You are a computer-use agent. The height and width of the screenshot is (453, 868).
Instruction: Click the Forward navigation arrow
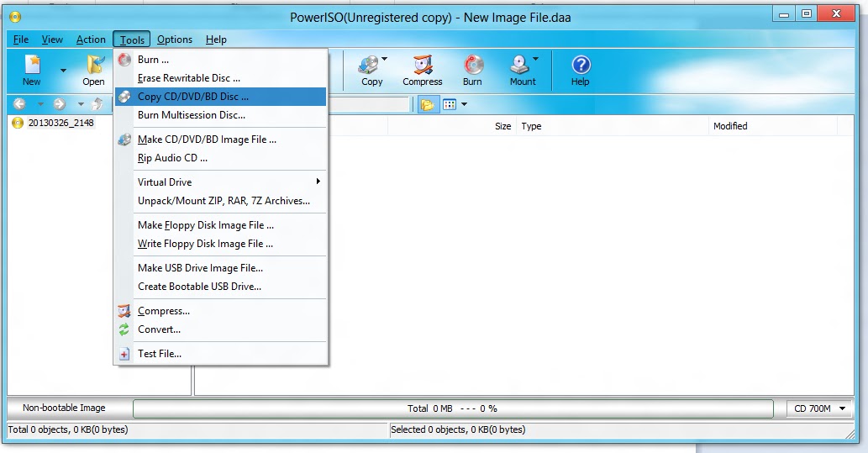[59, 104]
